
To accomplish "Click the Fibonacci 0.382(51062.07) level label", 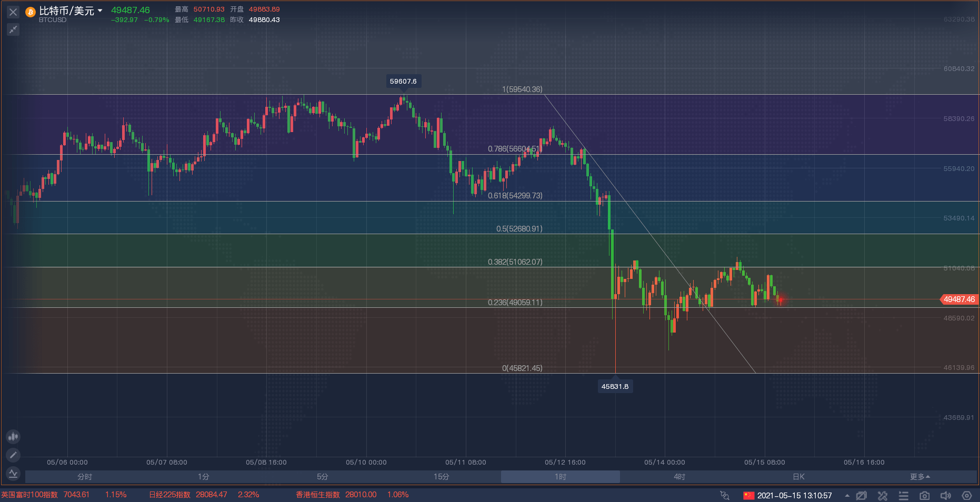I will coord(515,262).
